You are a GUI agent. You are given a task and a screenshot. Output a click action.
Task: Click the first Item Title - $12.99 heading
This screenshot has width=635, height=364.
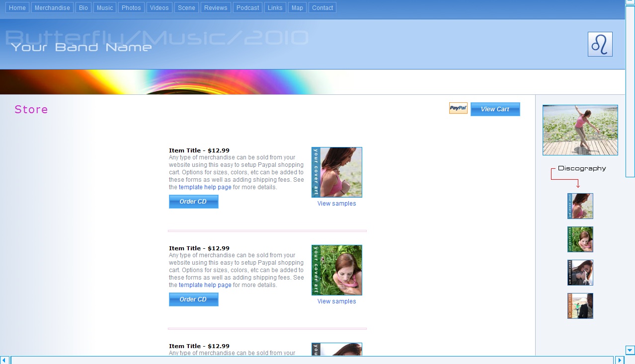point(199,150)
